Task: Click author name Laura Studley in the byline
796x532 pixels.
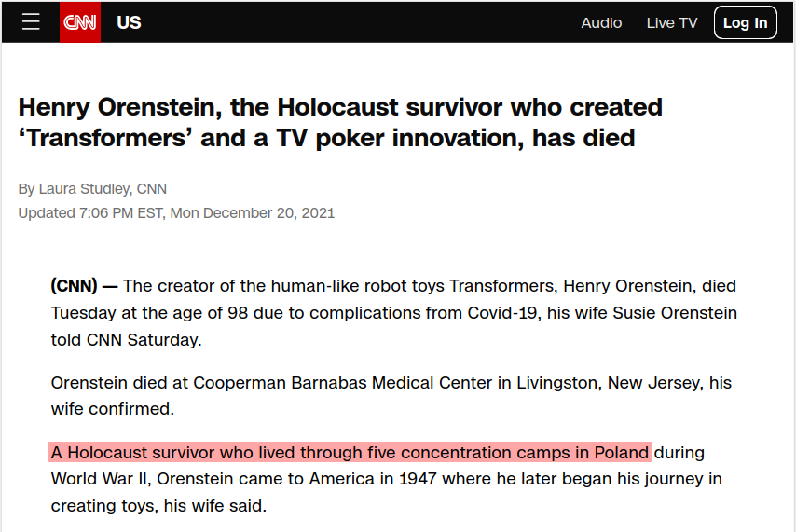Action: (x=84, y=189)
